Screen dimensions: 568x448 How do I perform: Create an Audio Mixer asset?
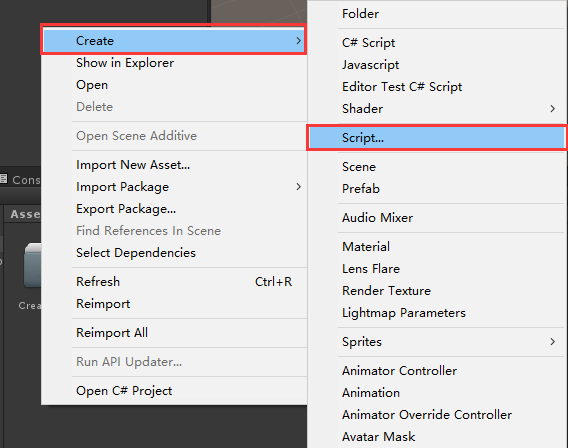[377, 218]
